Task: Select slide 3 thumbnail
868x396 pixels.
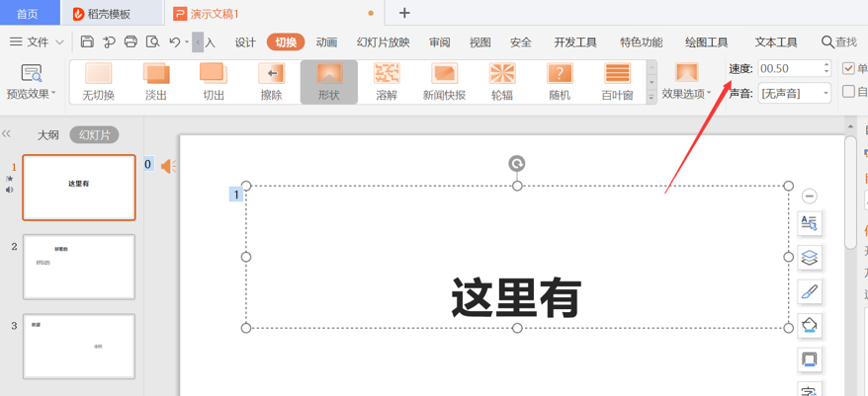Action: 79,347
